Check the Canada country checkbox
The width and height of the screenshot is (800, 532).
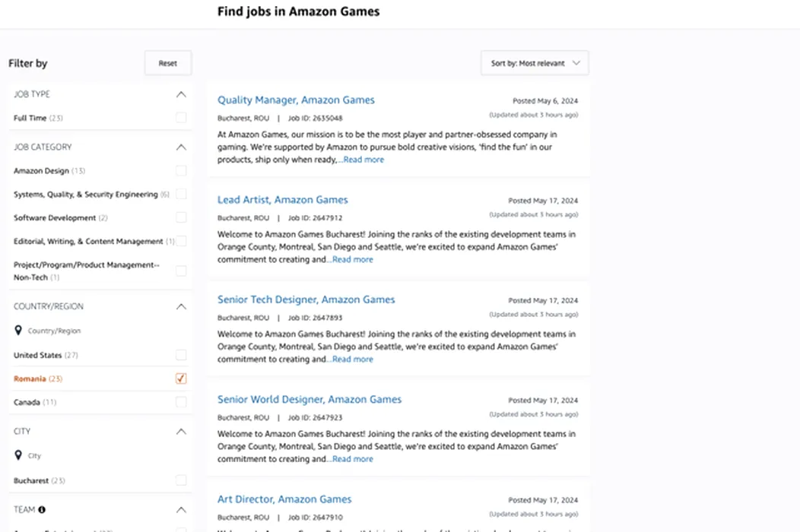(181, 402)
